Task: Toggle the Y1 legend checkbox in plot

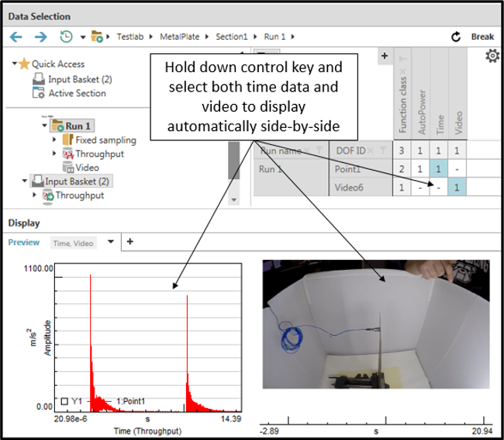Action: pyautogui.click(x=64, y=401)
